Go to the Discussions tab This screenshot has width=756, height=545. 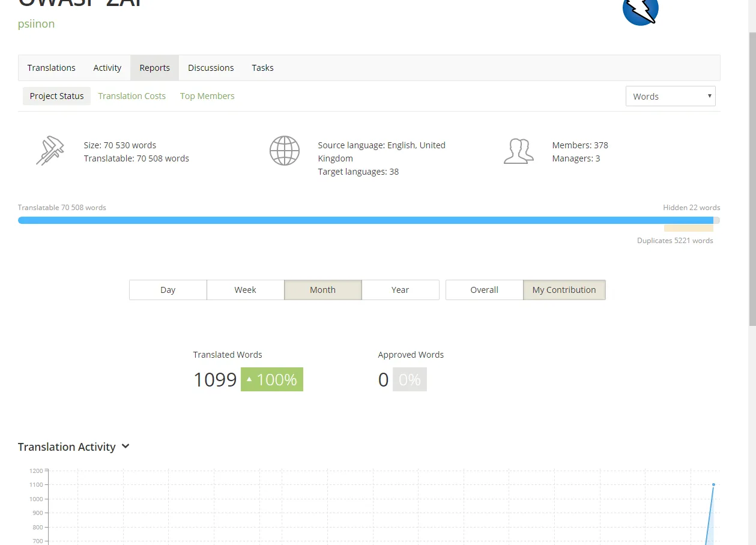[x=211, y=68]
